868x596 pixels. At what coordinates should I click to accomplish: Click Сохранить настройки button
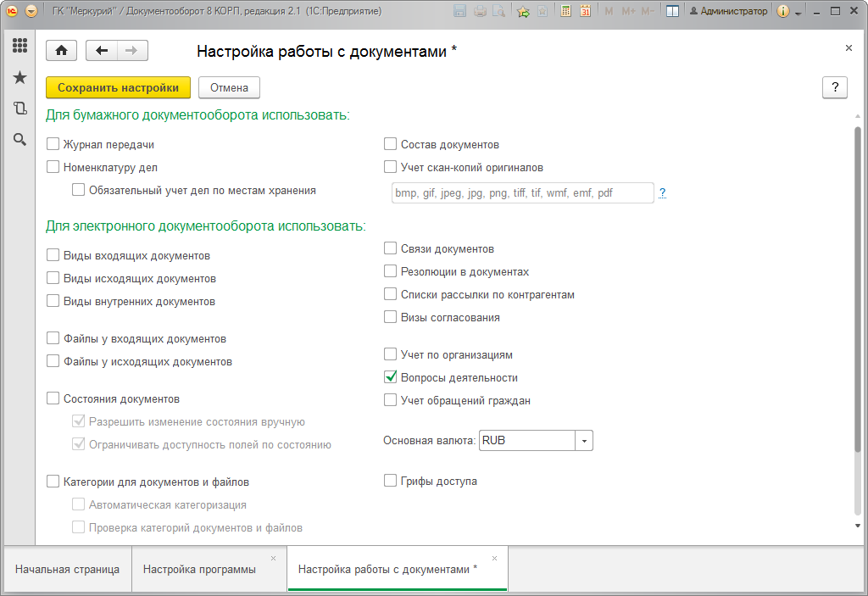[x=118, y=87]
